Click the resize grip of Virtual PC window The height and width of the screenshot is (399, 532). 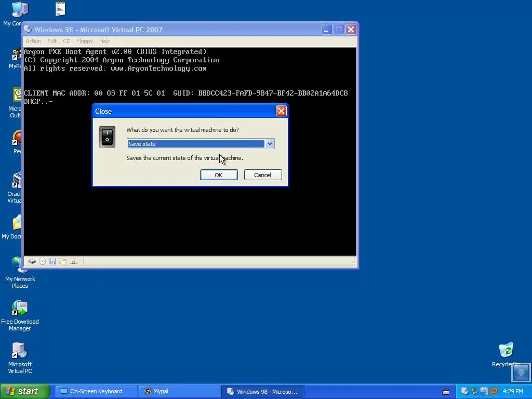pos(353,263)
